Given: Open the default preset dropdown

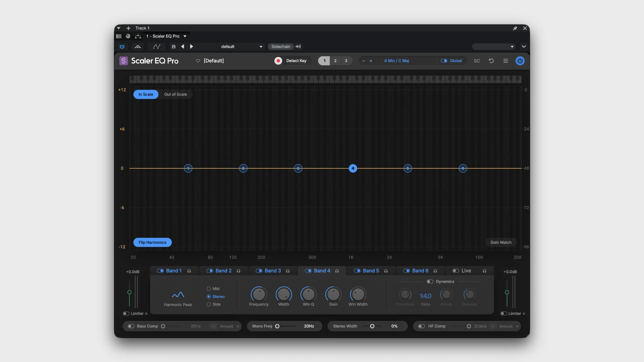Looking at the screenshot, I should (x=230, y=47).
